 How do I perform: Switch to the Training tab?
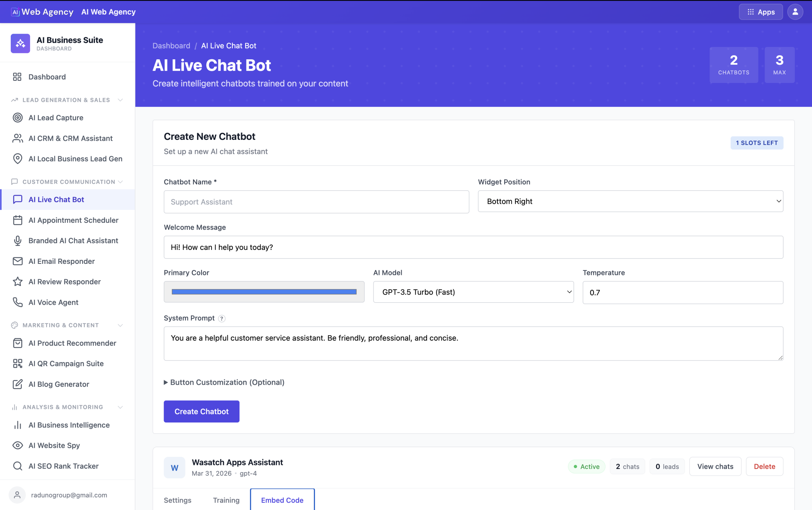226,500
